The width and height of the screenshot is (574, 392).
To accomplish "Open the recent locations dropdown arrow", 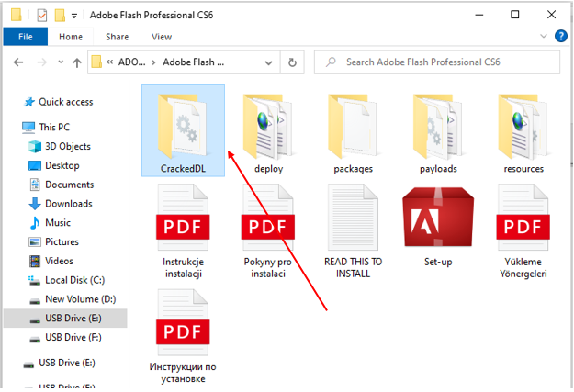I will [61, 62].
